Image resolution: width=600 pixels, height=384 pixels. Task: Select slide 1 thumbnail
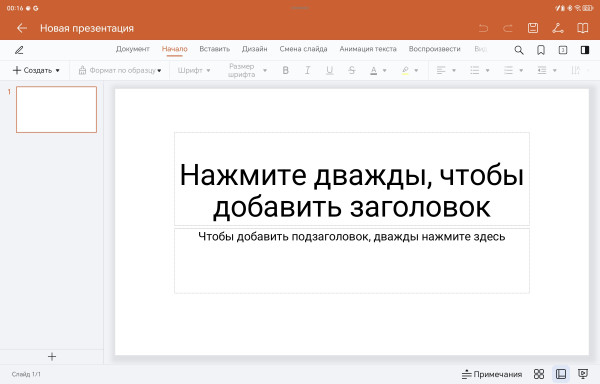point(56,109)
